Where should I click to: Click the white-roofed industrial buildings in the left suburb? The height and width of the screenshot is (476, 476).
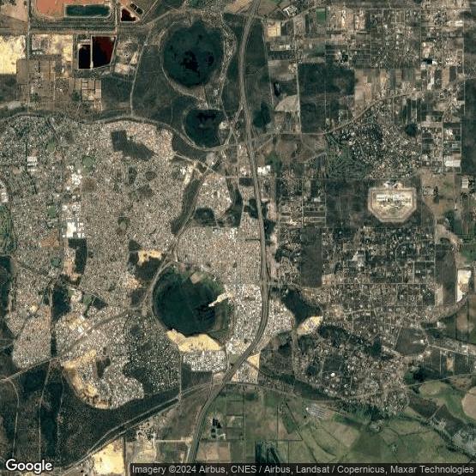click(x=72, y=221)
